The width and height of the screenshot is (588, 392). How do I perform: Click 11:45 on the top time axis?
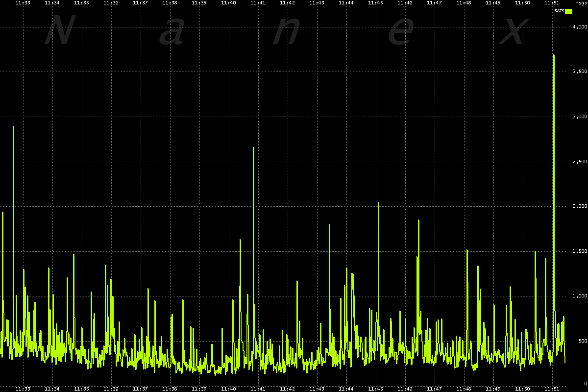pyautogui.click(x=375, y=3)
